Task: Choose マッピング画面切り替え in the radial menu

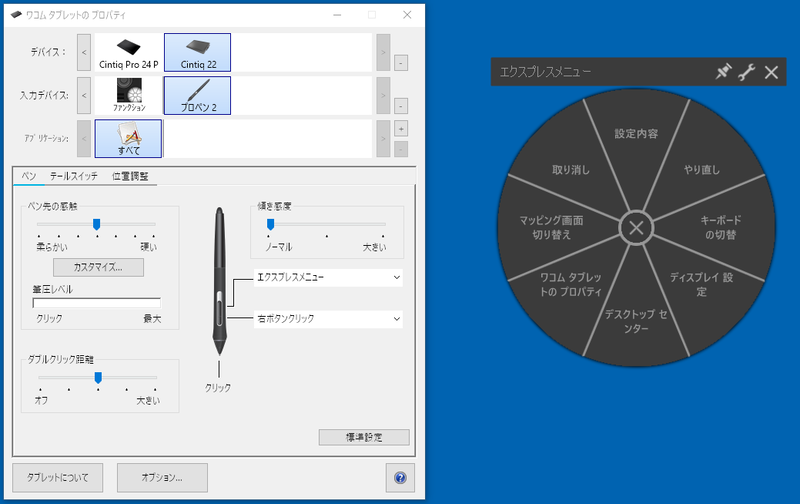Action: point(551,228)
